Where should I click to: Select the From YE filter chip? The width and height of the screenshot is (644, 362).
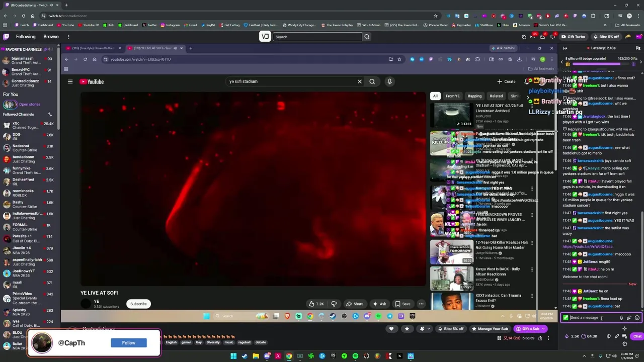[x=452, y=96]
